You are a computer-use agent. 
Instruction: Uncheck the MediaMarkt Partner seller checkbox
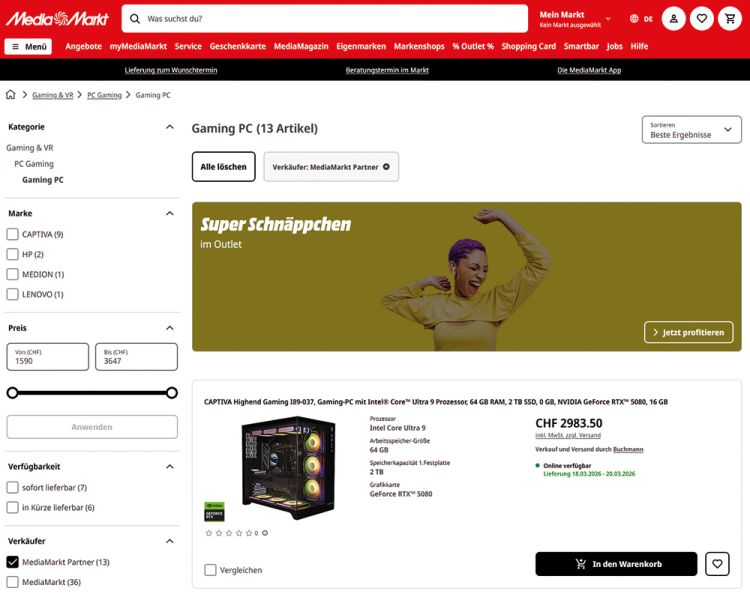click(12, 562)
